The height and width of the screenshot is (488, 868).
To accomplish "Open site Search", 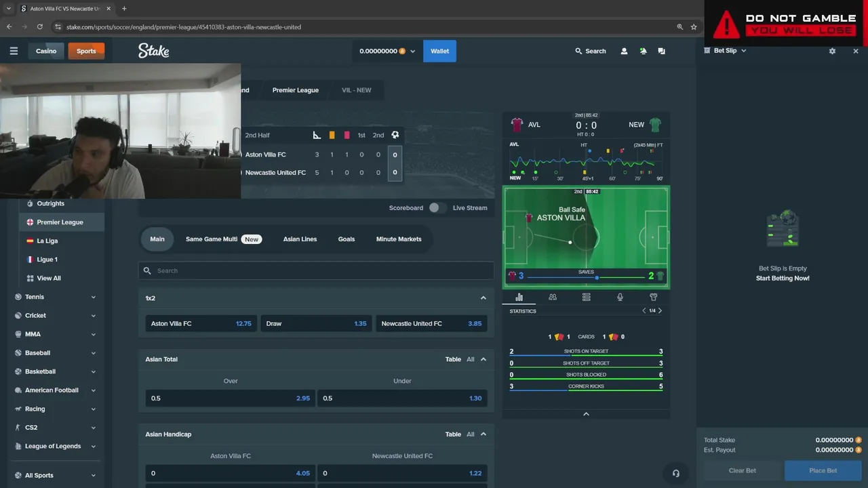I will point(591,51).
